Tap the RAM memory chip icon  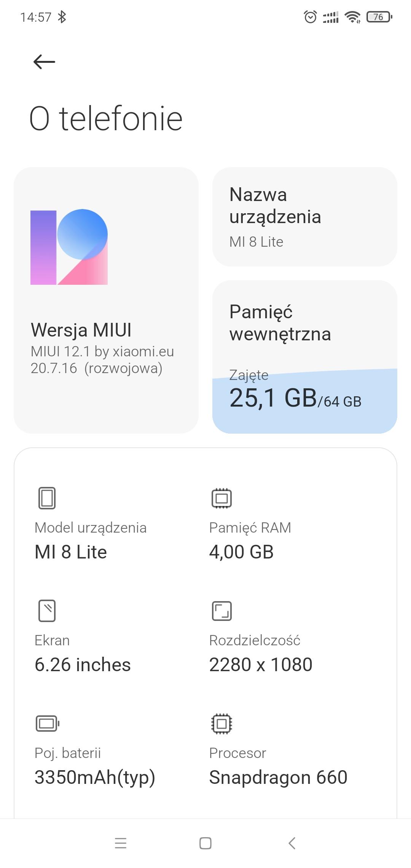click(x=221, y=498)
